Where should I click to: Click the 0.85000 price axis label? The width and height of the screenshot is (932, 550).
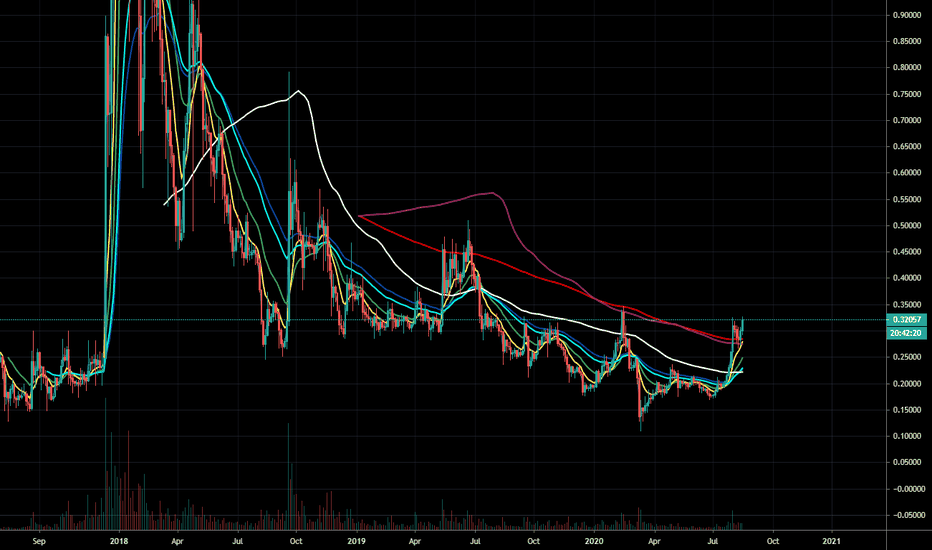tap(908, 42)
